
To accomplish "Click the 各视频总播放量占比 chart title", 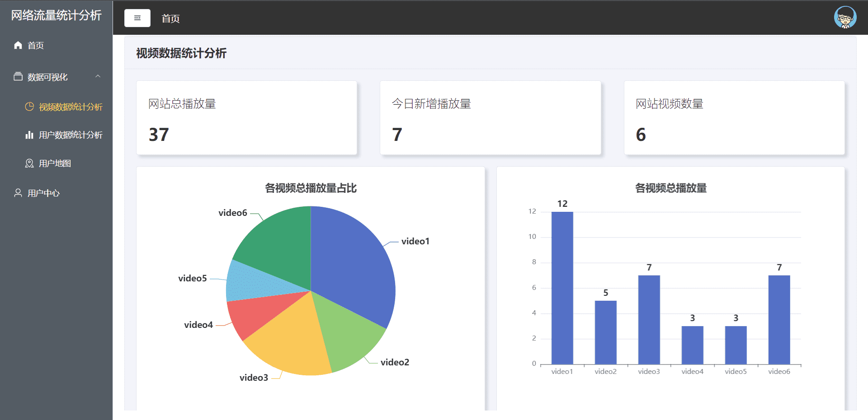I will [311, 188].
